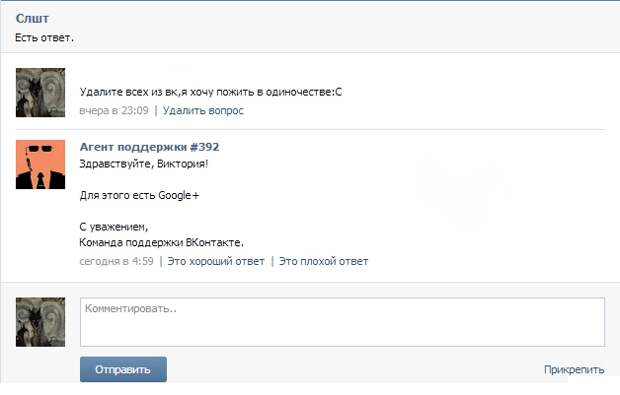Submit the comment with Отправить button
620x395 pixels.
click(x=123, y=369)
